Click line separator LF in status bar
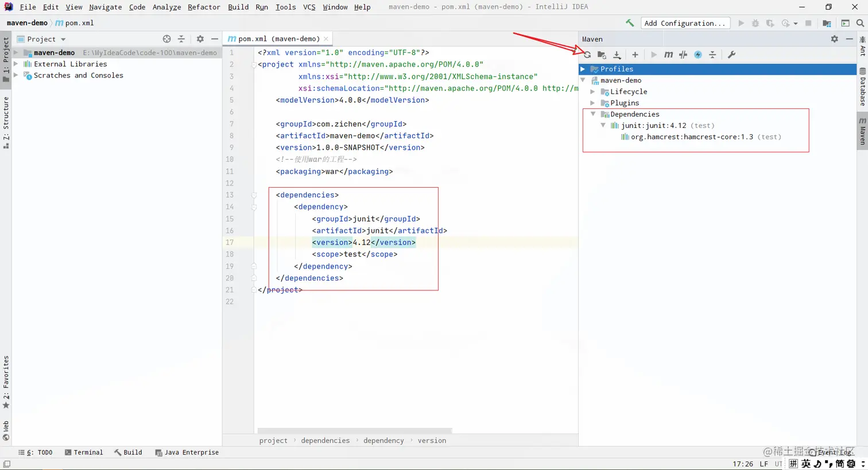The height and width of the screenshot is (470, 868). coord(764,464)
